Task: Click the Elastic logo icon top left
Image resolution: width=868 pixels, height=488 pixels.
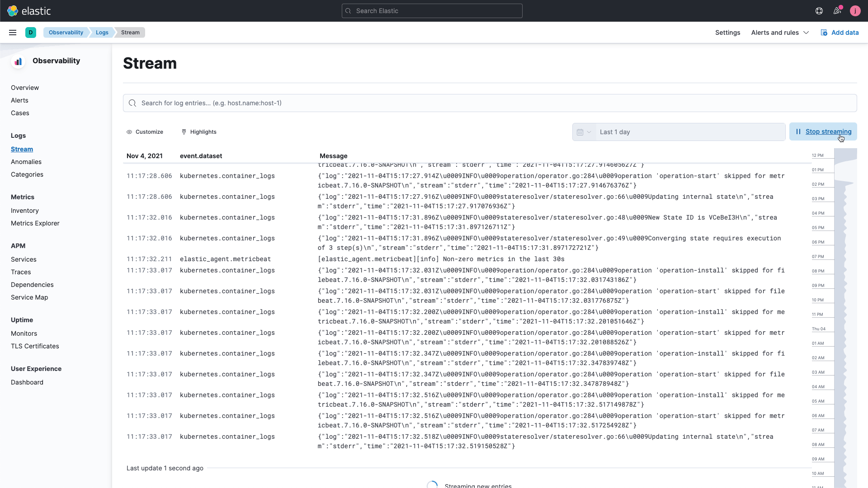Action: click(13, 11)
